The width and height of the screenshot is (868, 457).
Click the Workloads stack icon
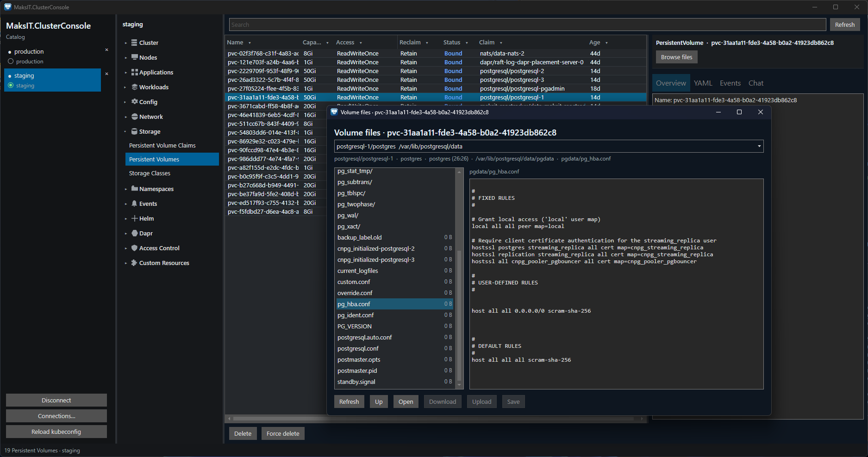pos(135,87)
